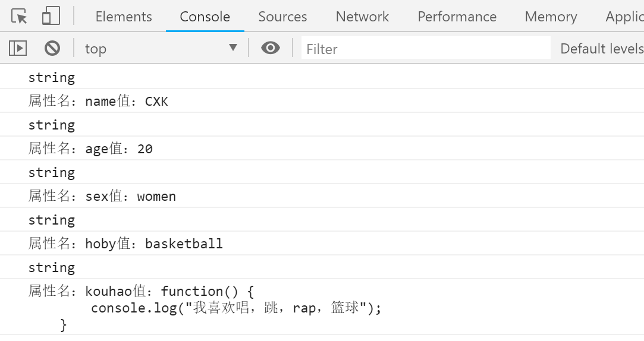
Task: Show the console sidebar
Action: pos(18,48)
